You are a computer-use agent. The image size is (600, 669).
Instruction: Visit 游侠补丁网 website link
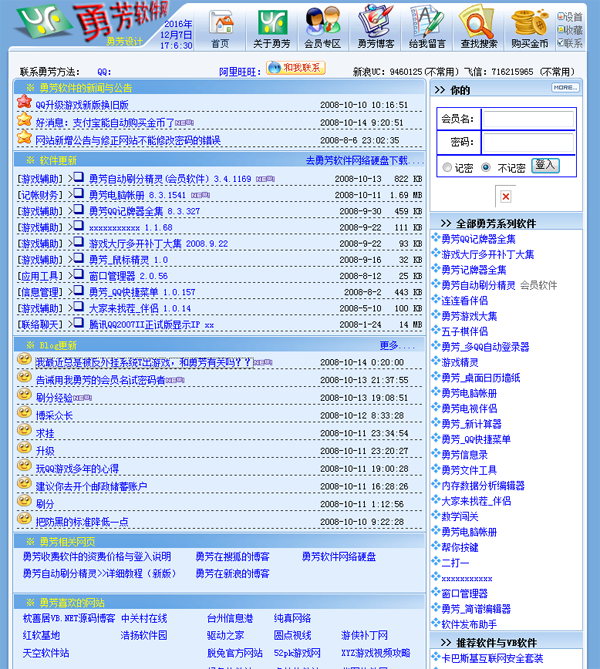364,635
